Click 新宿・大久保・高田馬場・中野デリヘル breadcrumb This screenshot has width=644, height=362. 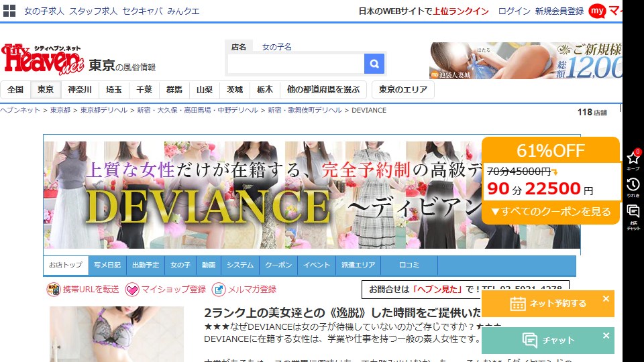pos(197,110)
